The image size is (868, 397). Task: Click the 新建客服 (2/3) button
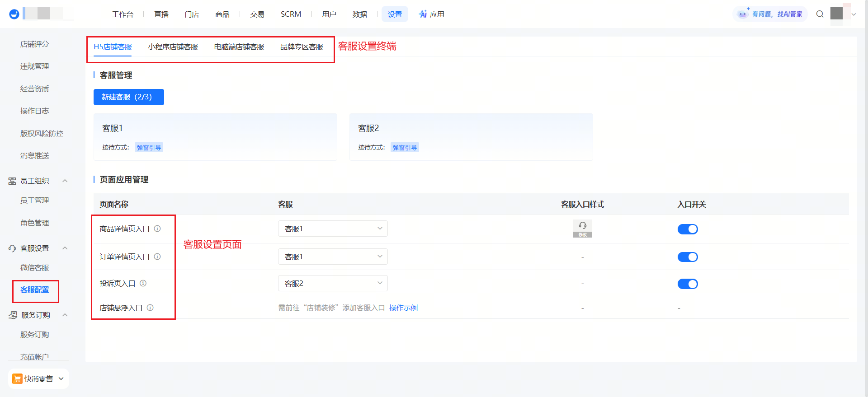(129, 97)
